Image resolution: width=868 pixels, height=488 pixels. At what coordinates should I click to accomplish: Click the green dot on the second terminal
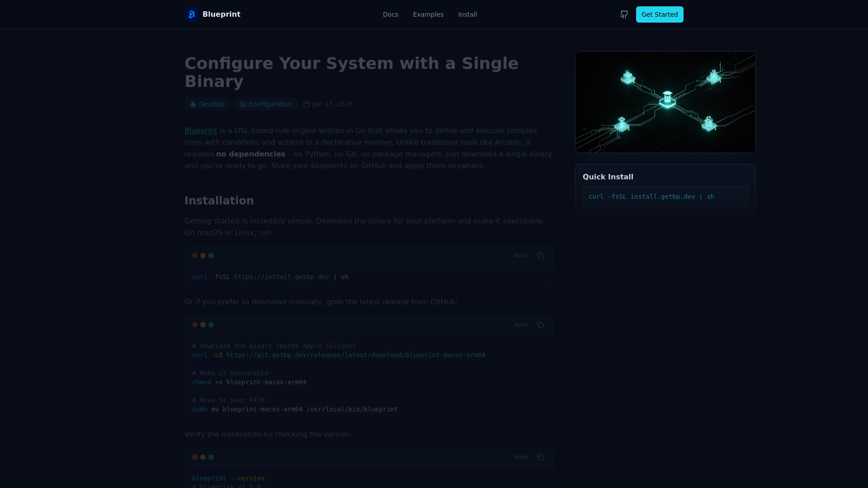point(211,324)
